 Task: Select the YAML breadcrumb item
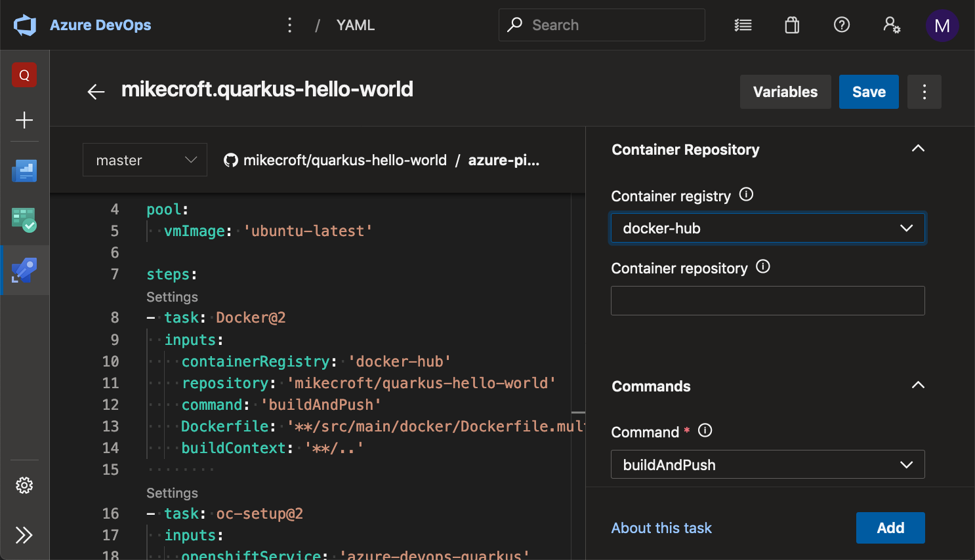[356, 25]
